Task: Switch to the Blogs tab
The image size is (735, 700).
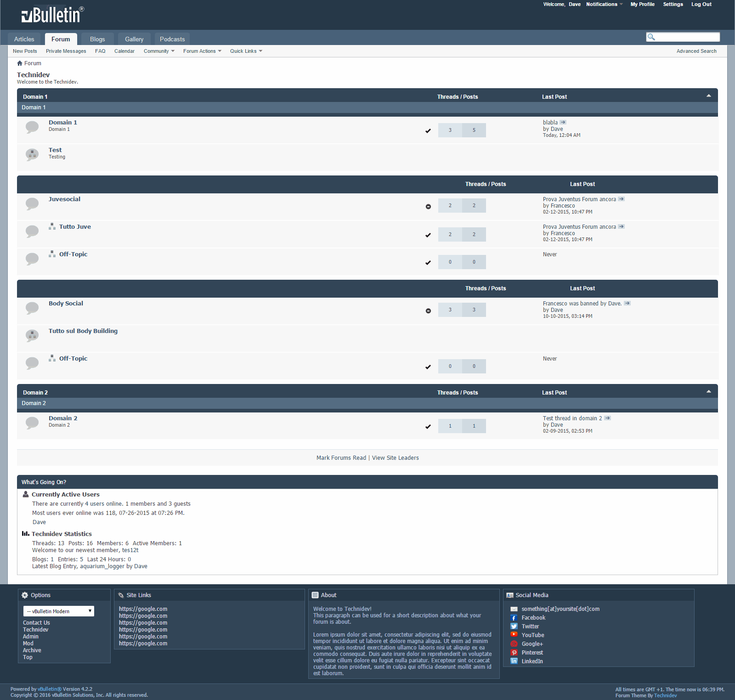Action: 97,39
